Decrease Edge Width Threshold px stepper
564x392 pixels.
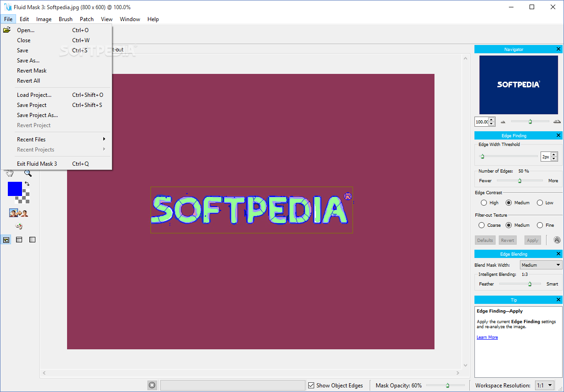coord(554,159)
